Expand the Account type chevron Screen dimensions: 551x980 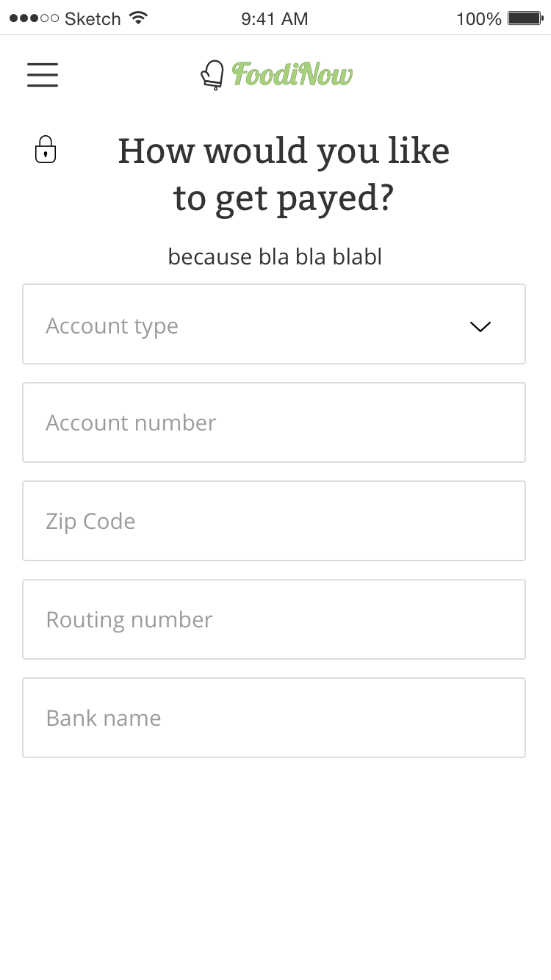coord(480,327)
